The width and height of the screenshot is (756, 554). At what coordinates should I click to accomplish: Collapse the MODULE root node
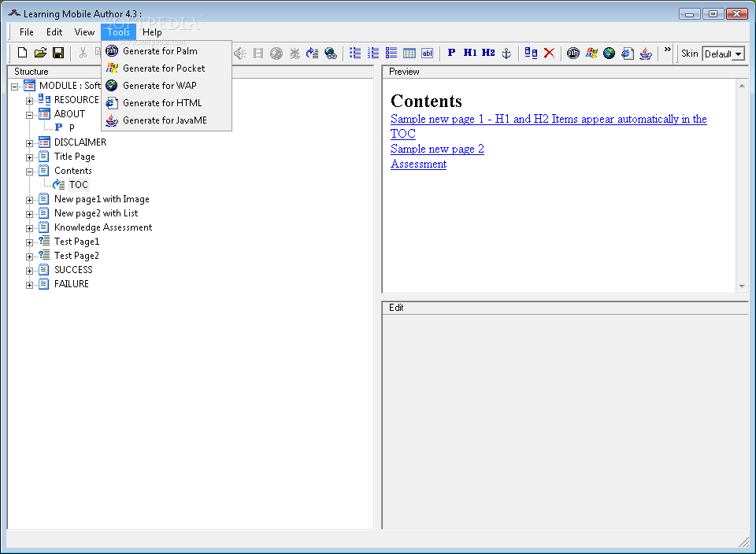click(x=15, y=87)
